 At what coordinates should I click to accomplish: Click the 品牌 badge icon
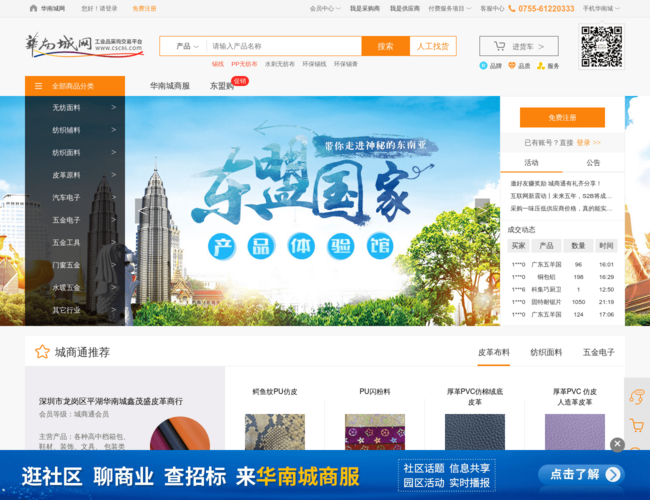(483, 66)
